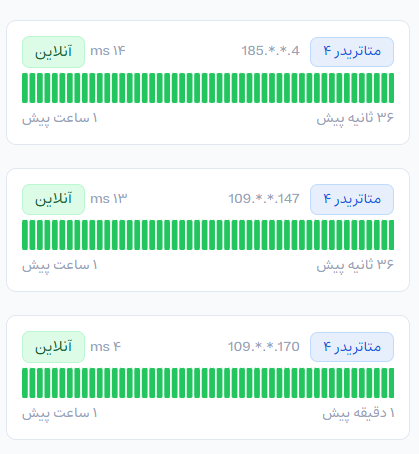Click the ۱ دقیقه پیش label in the last card

click(x=358, y=413)
